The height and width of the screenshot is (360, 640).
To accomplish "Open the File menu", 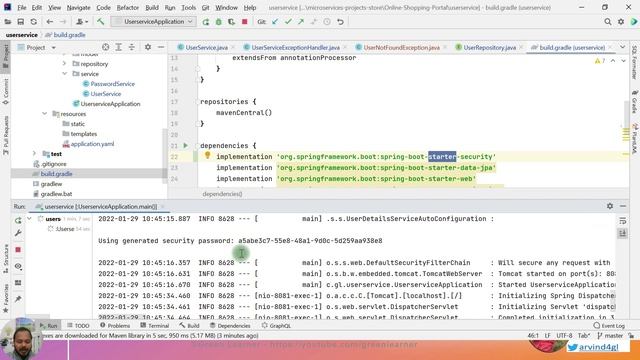I will [x=22, y=7].
